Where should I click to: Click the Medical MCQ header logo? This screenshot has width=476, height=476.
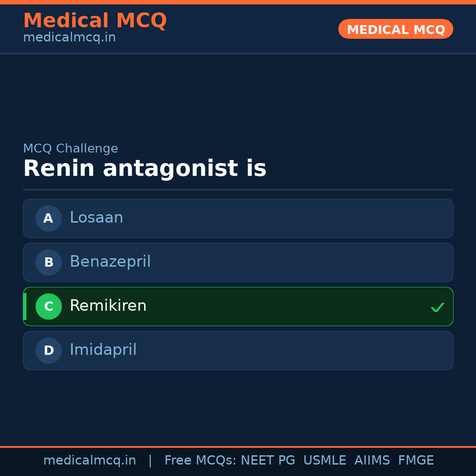point(95,20)
